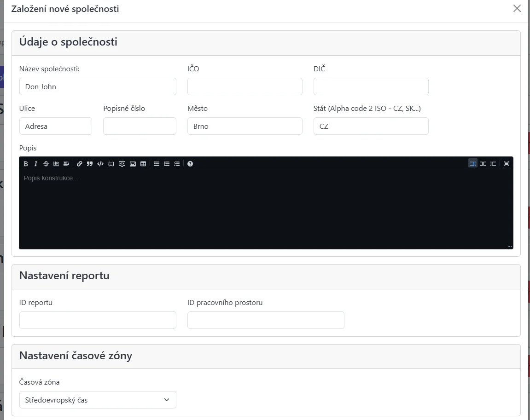Focus the ID reportu field
Viewport: 530px width, 420px height.
98,320
